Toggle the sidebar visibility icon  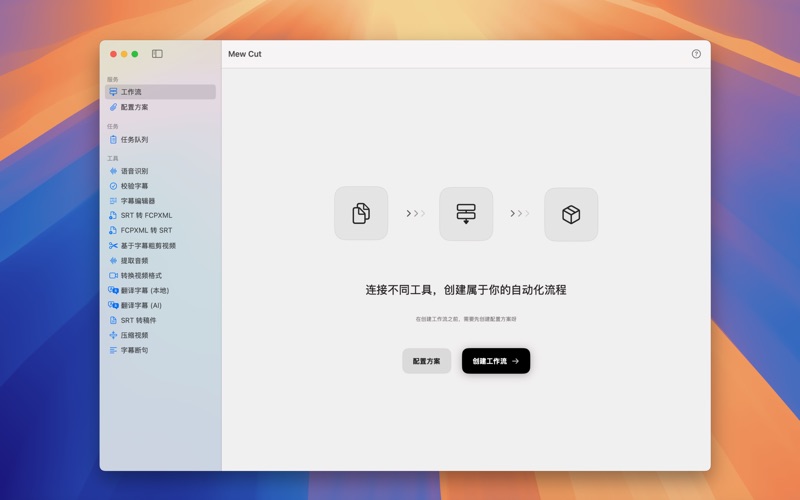pyautogui.click(x=157, y=54)
